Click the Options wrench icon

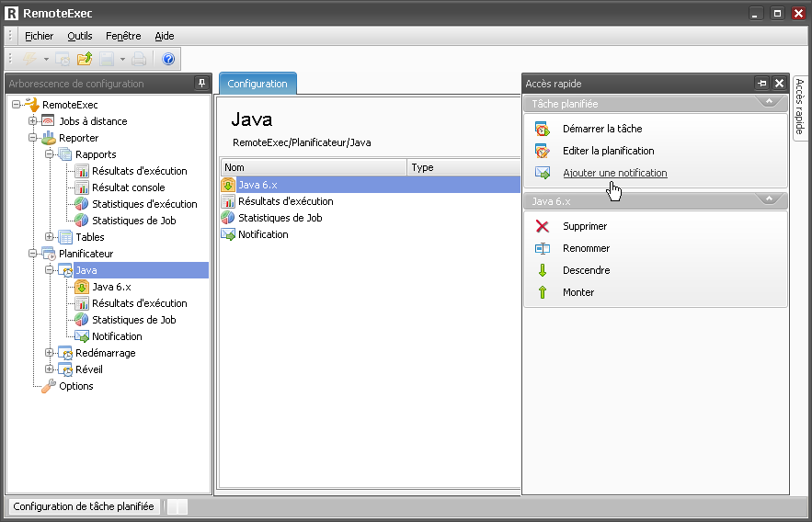click(x=48, y=386)
